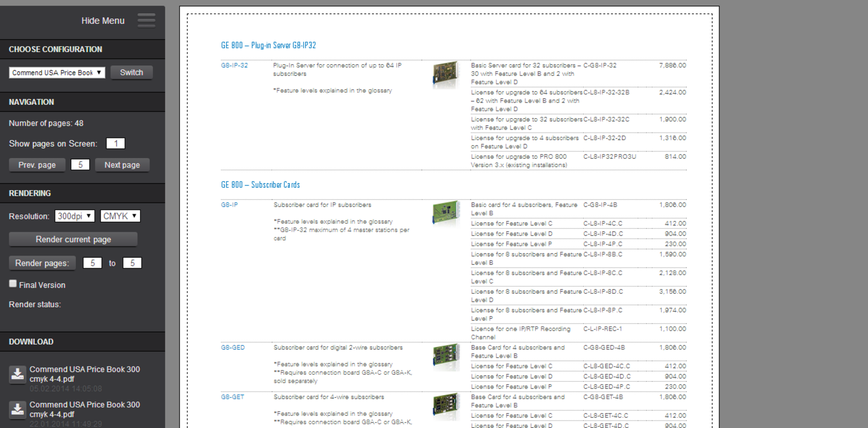
Task: Download PDF icon dated 05.02.2014
Action: [x=17, y=375]
